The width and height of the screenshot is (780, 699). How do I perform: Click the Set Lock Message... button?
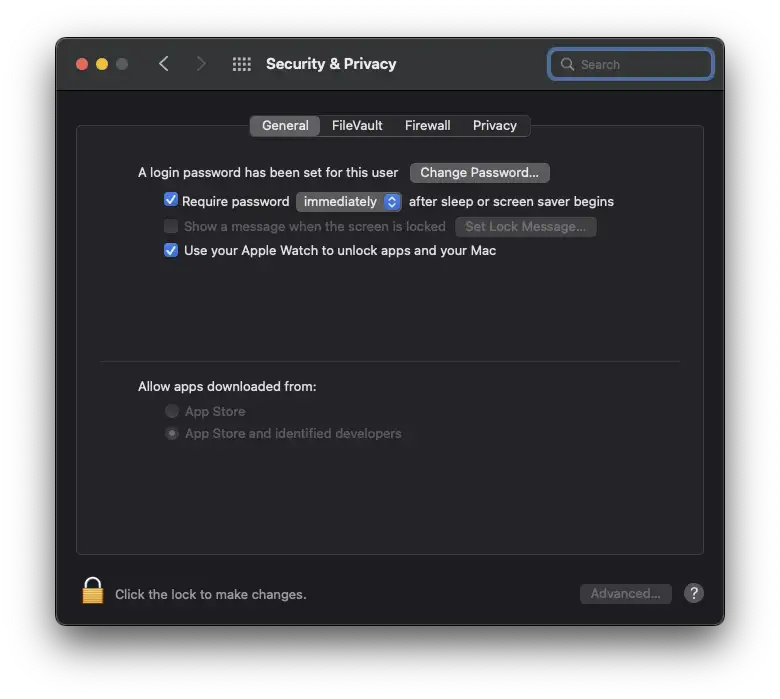pyautogui.click(x=525, y=227)
